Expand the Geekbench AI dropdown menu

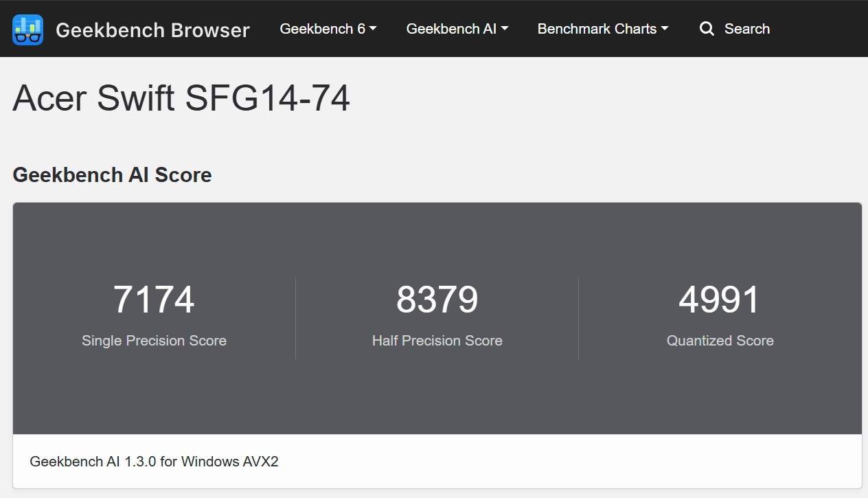[457, 29]
